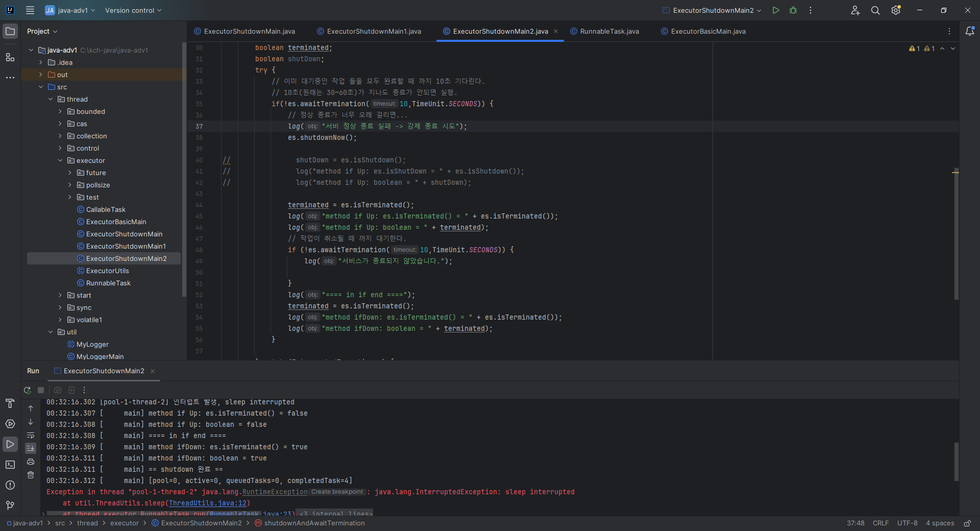This screenshot has width=980, height=531.
Task: Toggle read-only lock in status bar
Action: [x=967, y=523]
